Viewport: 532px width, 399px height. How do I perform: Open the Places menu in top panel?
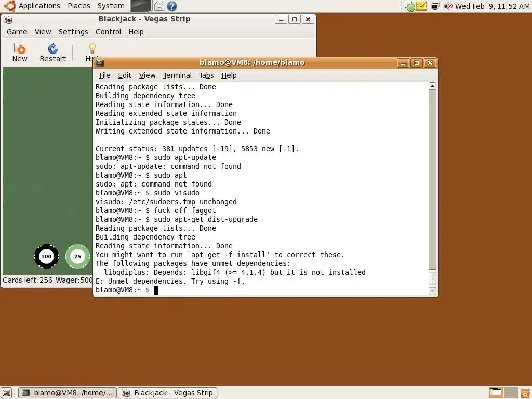tap(79, 6)
